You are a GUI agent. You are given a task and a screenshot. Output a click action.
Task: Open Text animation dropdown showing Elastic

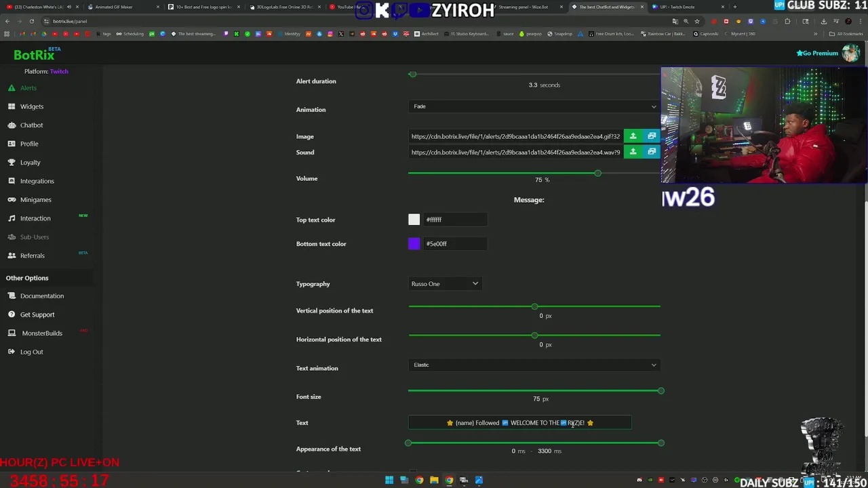pos(534,365)
